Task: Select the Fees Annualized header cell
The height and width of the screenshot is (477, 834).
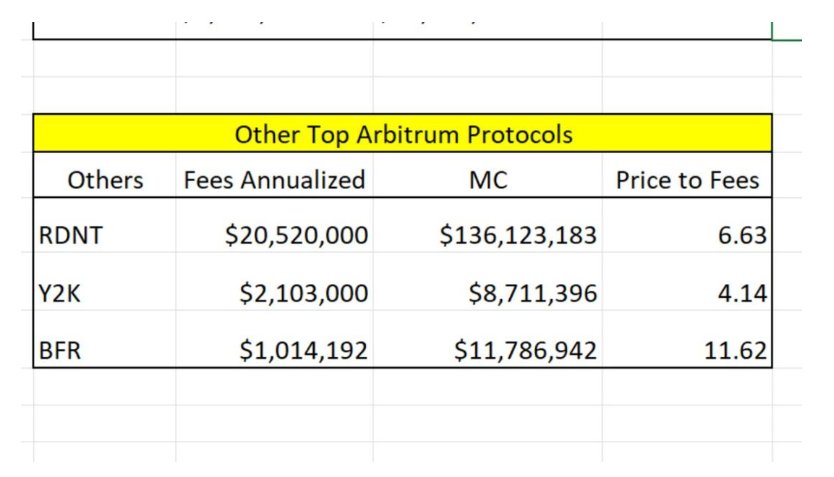Action: [x=274, y=175]
